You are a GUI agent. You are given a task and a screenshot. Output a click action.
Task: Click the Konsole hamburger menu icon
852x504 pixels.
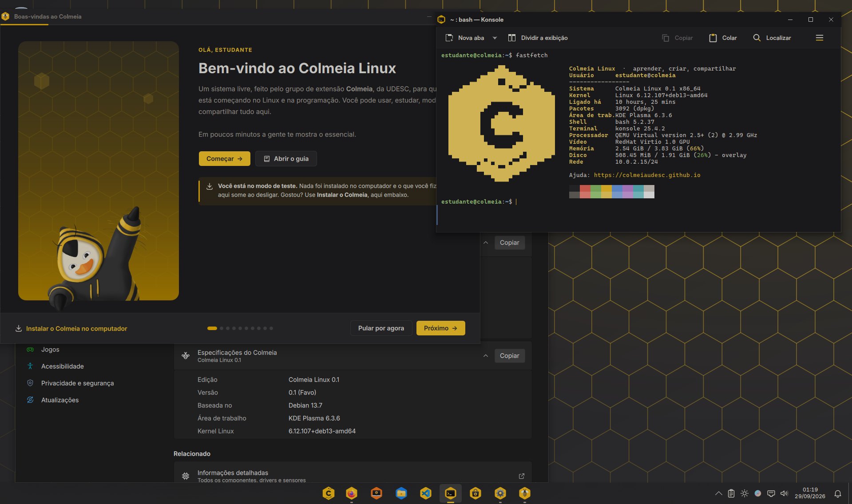820,38
